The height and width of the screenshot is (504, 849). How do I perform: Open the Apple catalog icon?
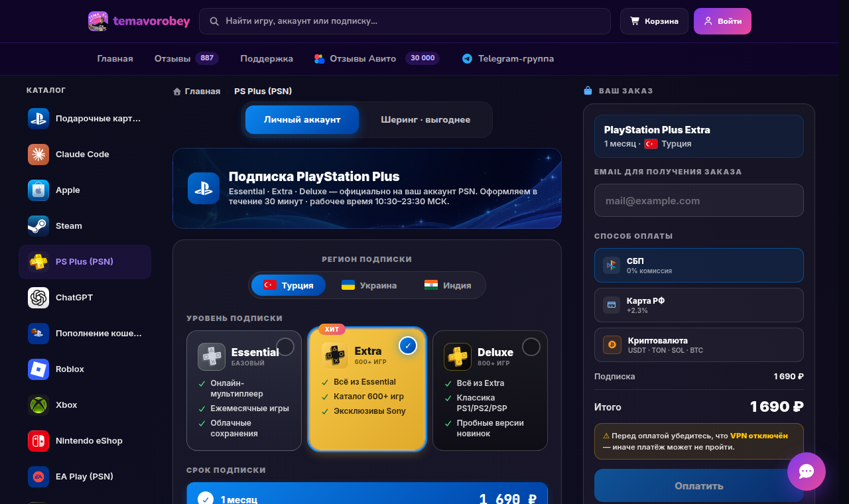click(38, 190)
